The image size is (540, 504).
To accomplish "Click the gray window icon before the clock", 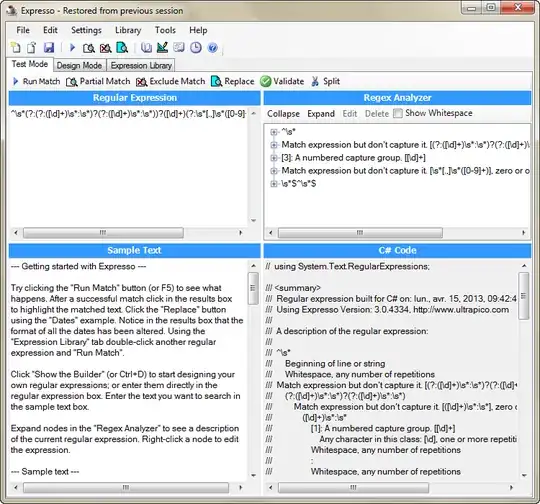I will (x=179, y=47).
